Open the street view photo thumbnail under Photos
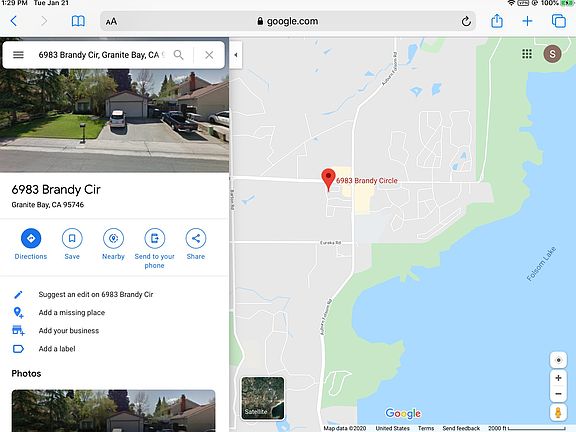Screen dimensions: 576x432 click(x=114, y=411)
